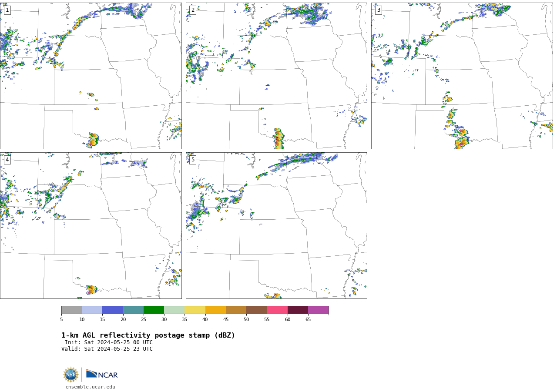Click the orange 40-45 dBZ swatch
The image size is (557, 392).
pyautogui.click(x=215, y=310)
